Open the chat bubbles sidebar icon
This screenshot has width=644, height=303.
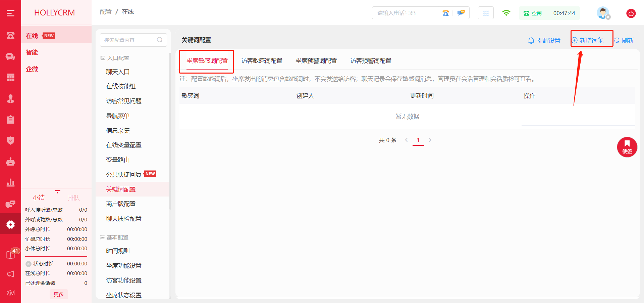click(x=10, y=56)
